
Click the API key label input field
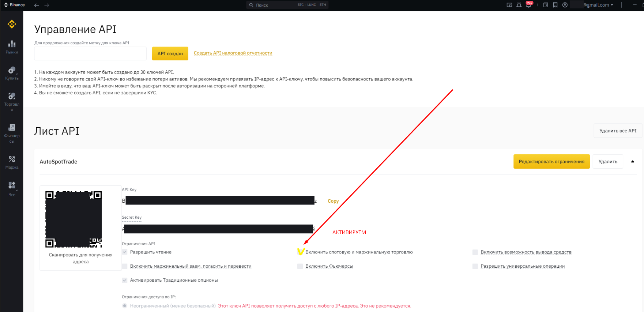(90, 53)
